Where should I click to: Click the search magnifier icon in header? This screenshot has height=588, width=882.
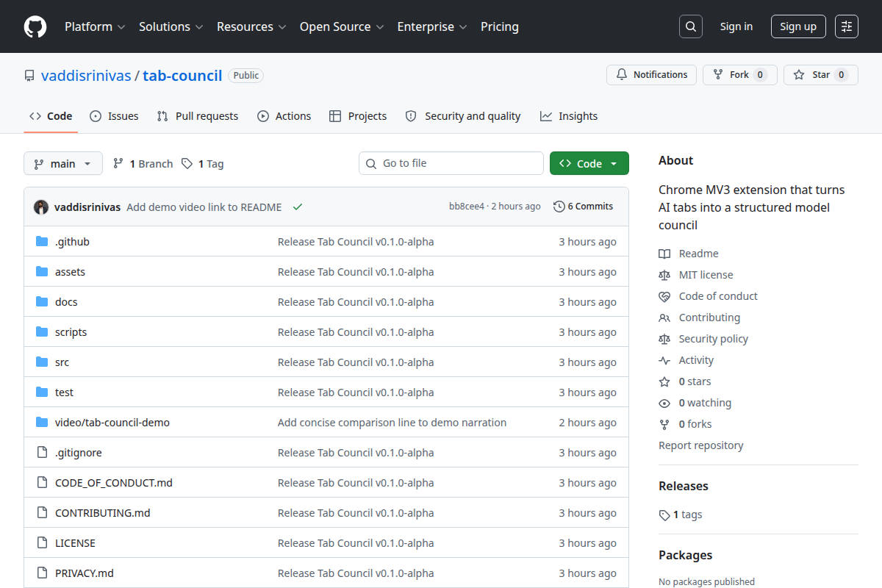tap(691, 26)
